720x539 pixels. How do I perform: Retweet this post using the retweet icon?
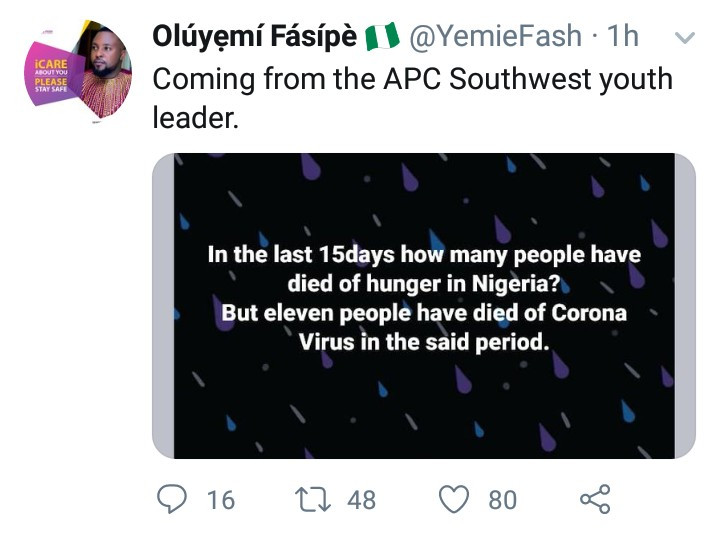coord(313,500)
